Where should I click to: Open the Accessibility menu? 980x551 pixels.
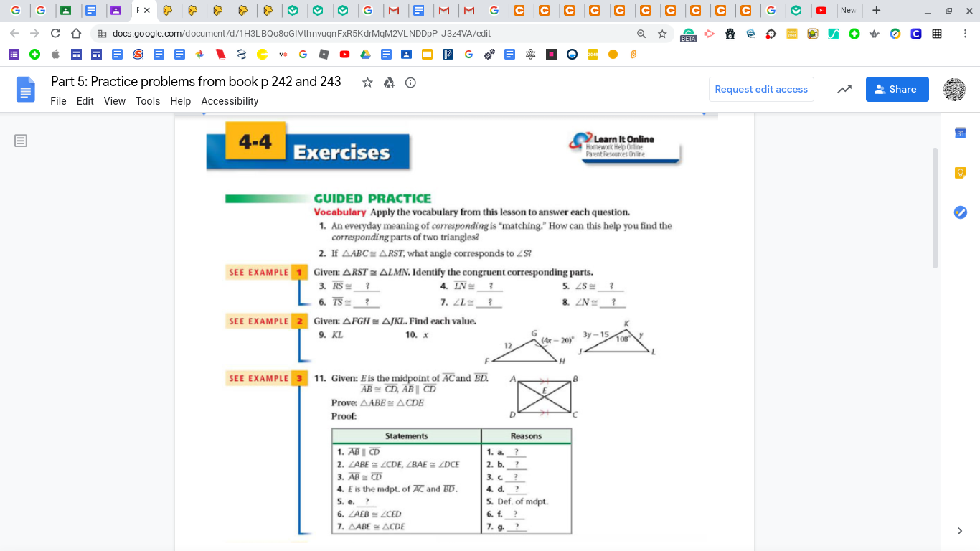[230, 101]
